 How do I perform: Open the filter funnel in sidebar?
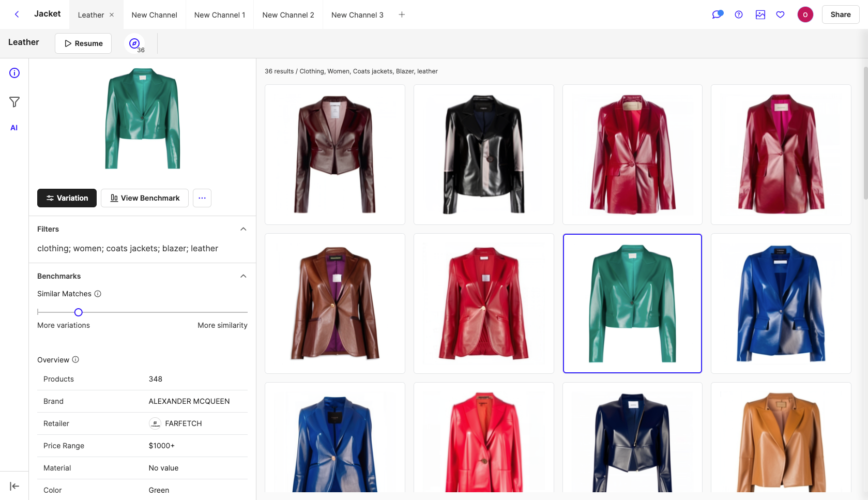click(14, 102)
